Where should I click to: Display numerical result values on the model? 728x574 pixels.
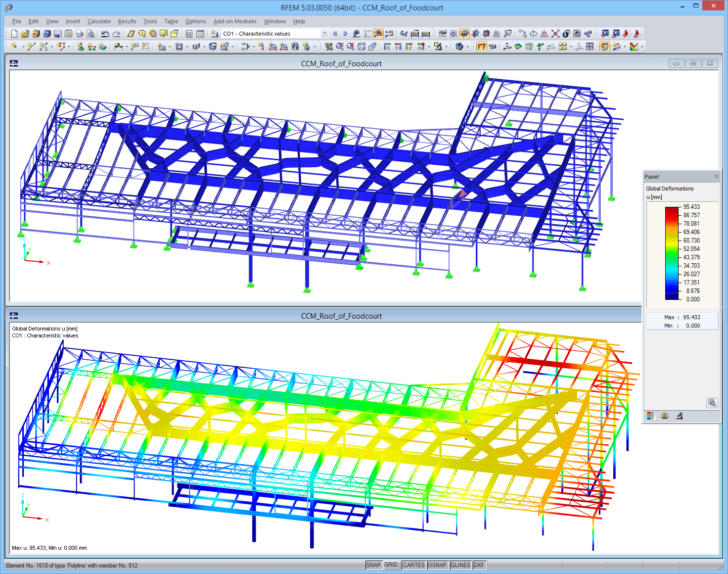[x=389, y=33]
